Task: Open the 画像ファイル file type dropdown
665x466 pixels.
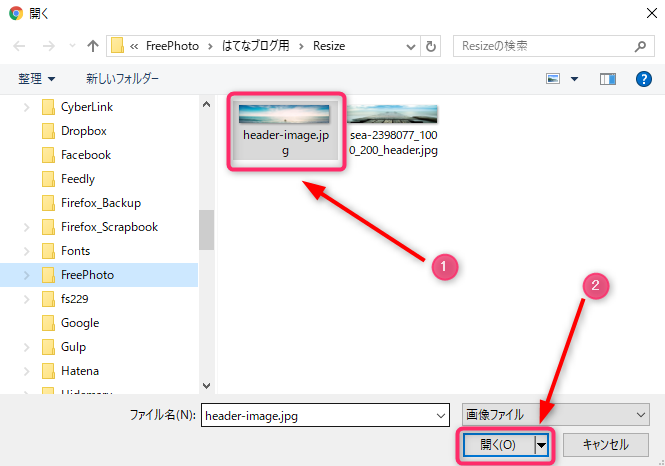Action: point(556,414)
